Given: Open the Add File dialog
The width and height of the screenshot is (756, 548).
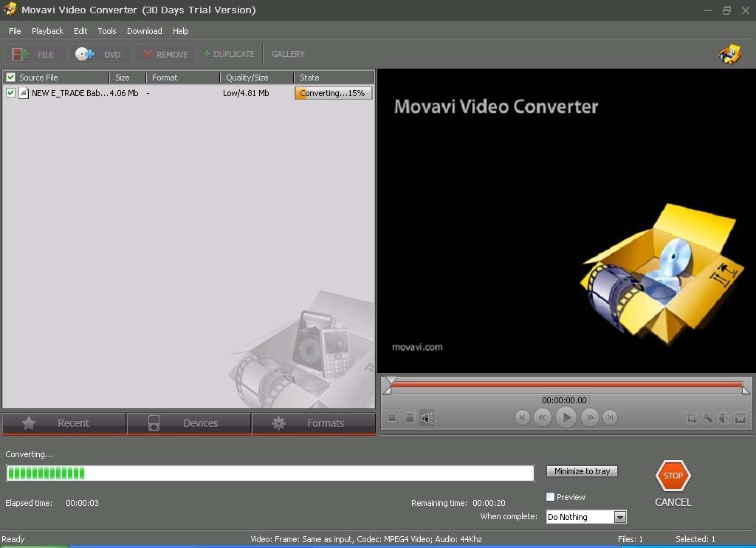Looking at the screenshot, I should pyautogui.click(x=35, y=53).
